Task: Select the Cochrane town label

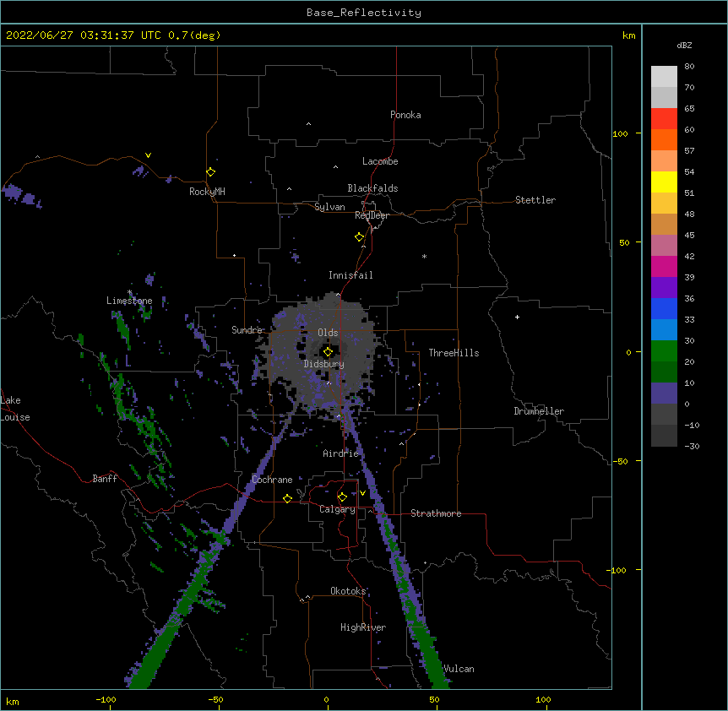Action: 272,480
